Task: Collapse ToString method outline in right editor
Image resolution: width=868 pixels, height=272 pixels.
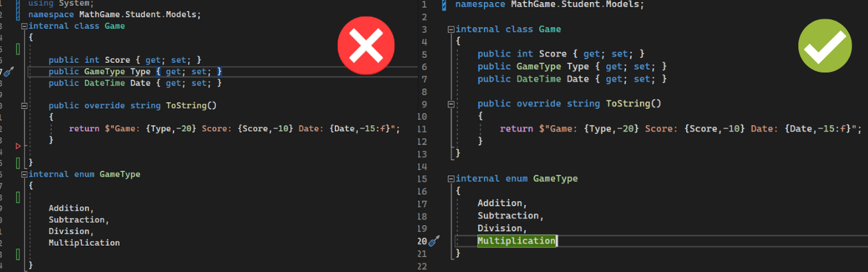Action: [x=451, y=104]
